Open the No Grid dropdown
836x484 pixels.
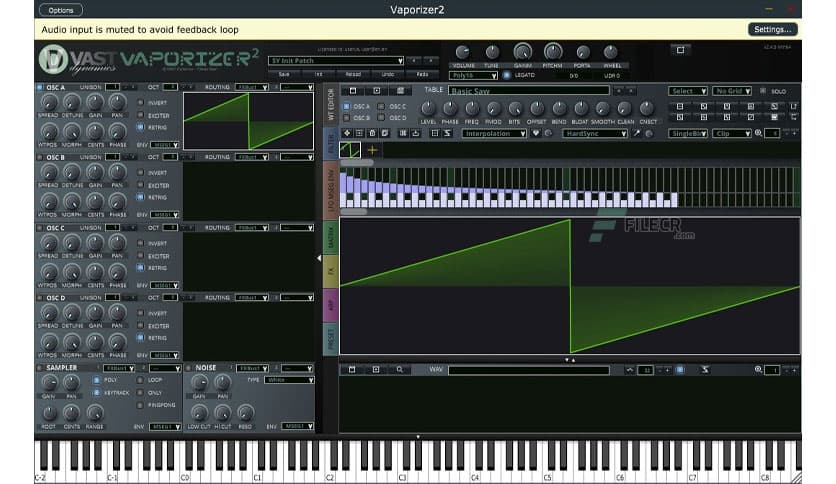[732, 91]
